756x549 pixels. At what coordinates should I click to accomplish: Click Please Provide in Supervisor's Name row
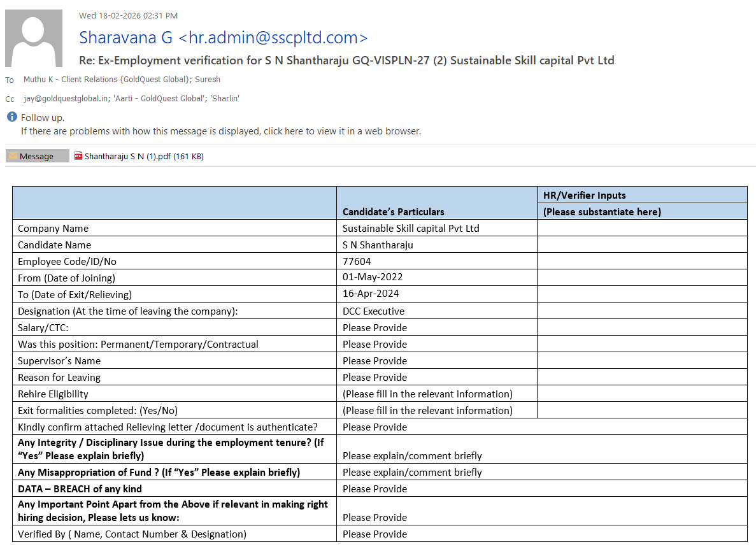(x=374, y=360)
